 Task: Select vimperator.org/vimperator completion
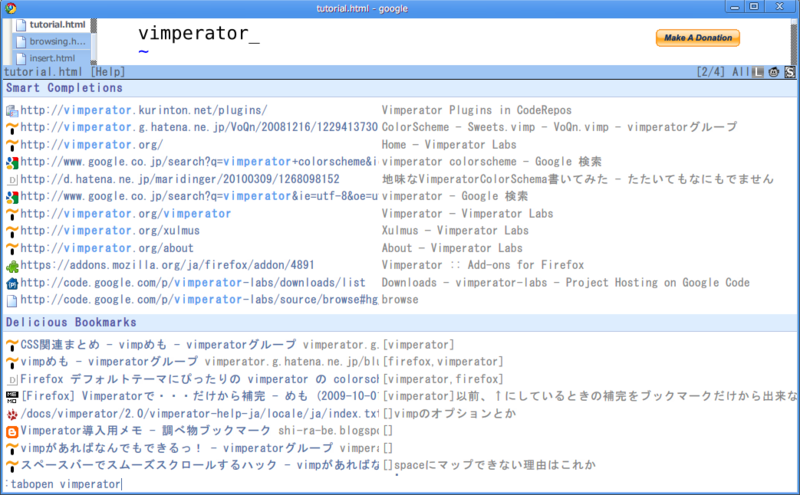(x=400, y=213)
